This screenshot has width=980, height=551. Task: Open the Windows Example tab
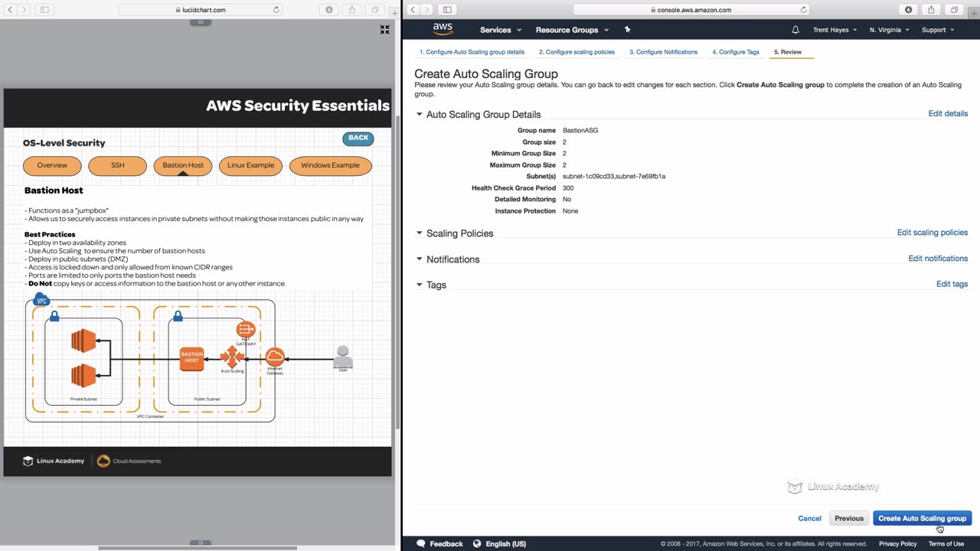click(330, 165)
